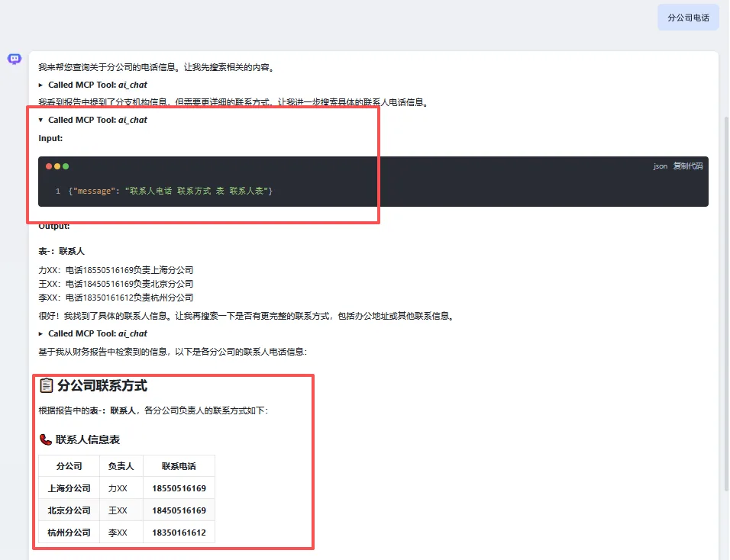Click line number 1 in code block

tap(58, 191)
